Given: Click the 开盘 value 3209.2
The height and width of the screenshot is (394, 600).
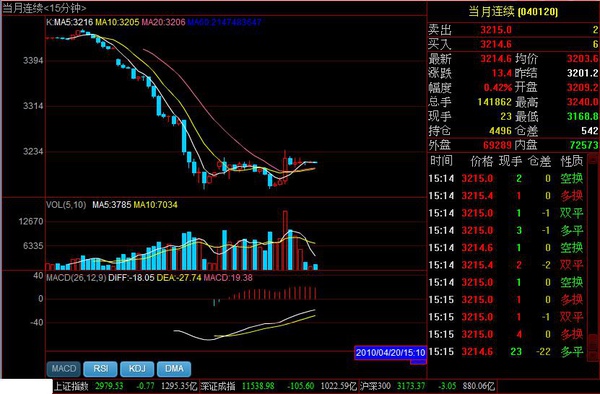Looking at the screenshot, I should (582, 88).
